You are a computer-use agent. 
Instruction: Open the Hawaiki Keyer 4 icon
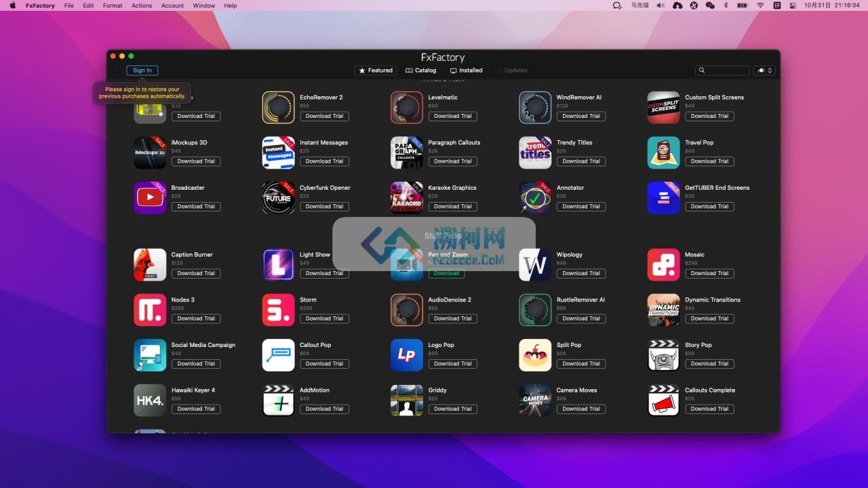[150, 400]
